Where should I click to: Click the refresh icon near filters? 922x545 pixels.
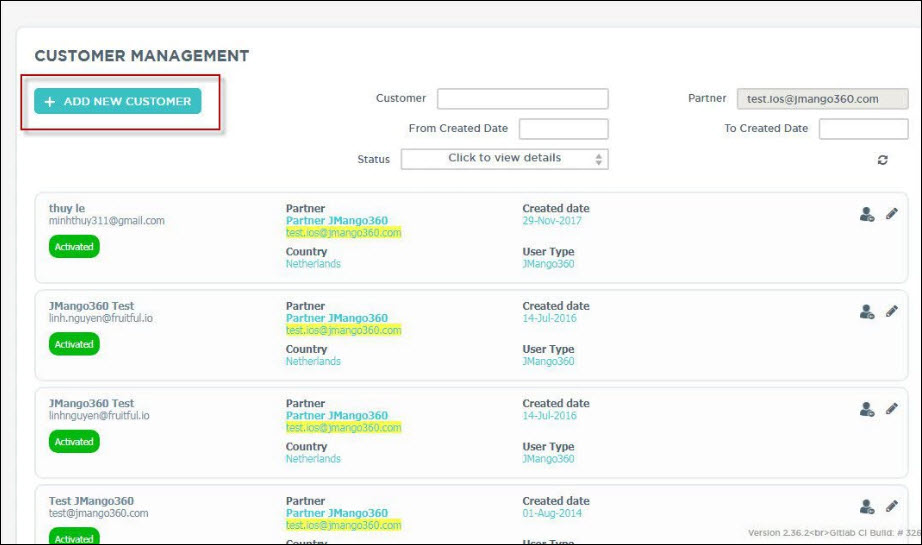pyautogui.click(x=882, y=160)
